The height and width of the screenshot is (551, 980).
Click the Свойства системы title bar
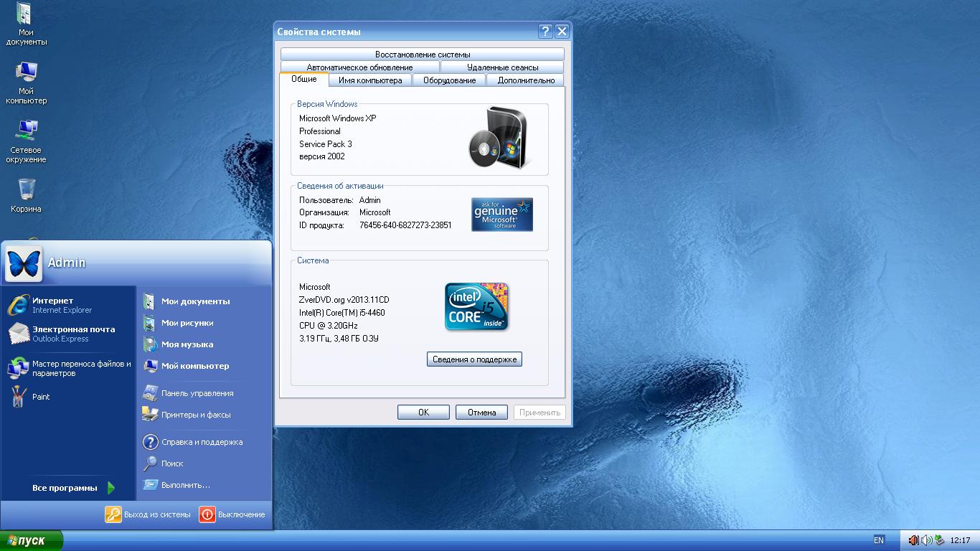point(405,32)
